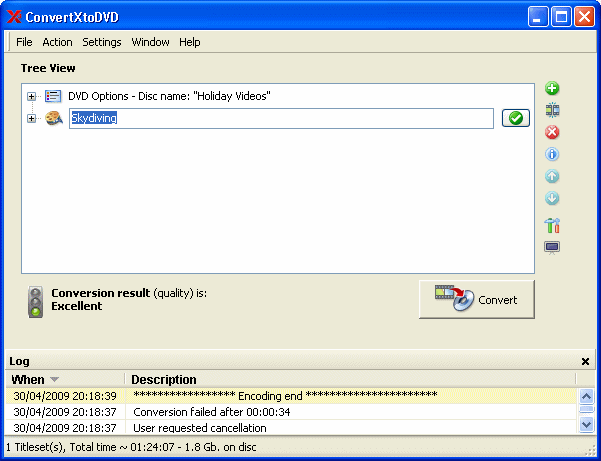
Task: Click the When column header
Action: (x=65, y=379)
